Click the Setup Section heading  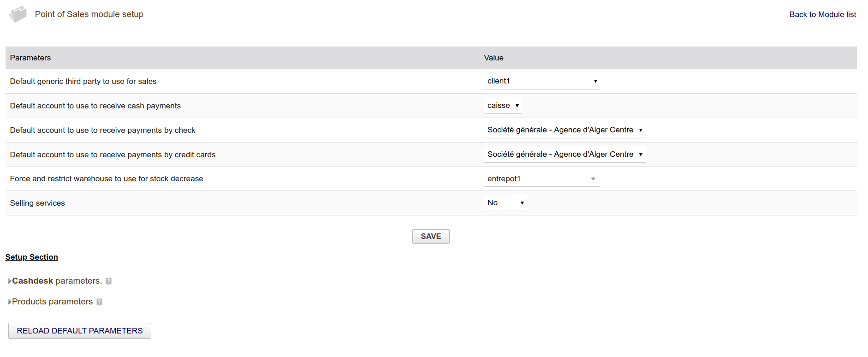pyautogui.click(x=32, y=257)
